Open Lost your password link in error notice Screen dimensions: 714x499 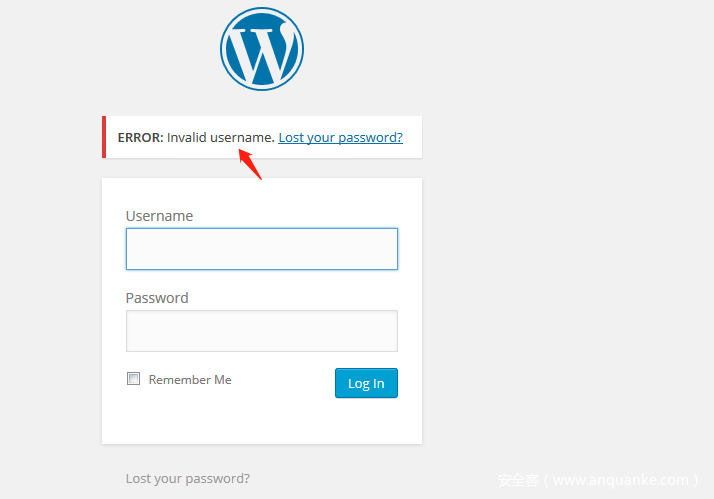click(x=340, y=137)
